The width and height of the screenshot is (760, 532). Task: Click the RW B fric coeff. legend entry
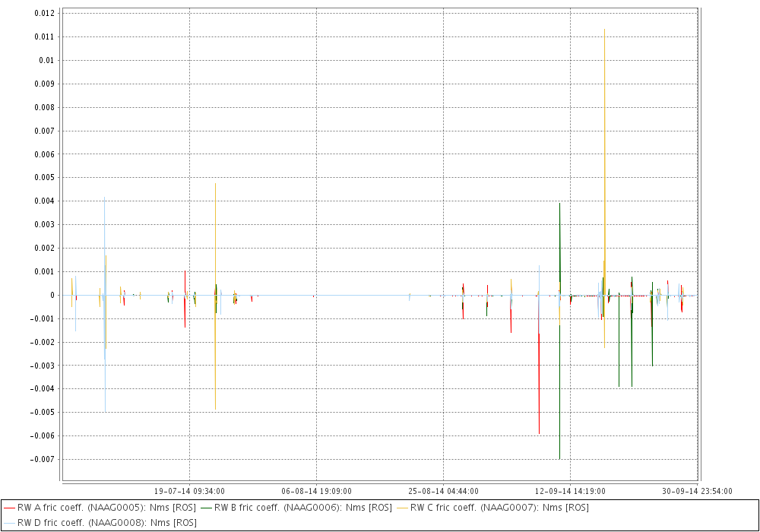coord(296,508)
